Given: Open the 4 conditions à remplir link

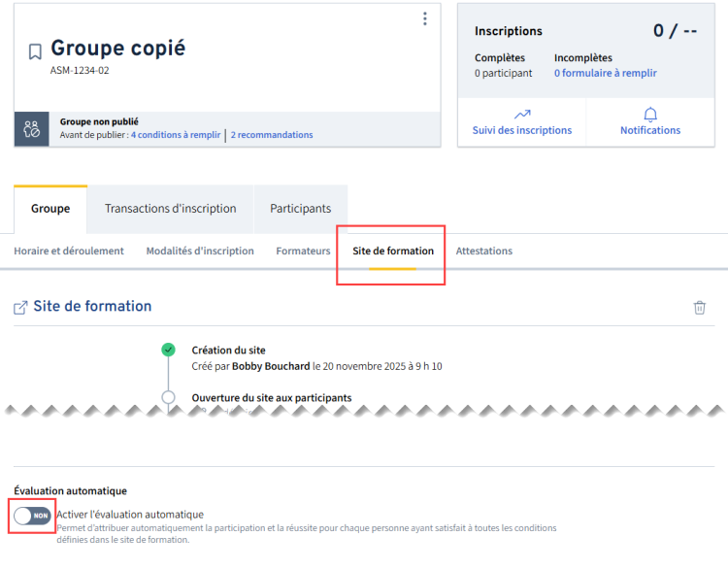Looking at the screenshot, I should click(176, 135).
